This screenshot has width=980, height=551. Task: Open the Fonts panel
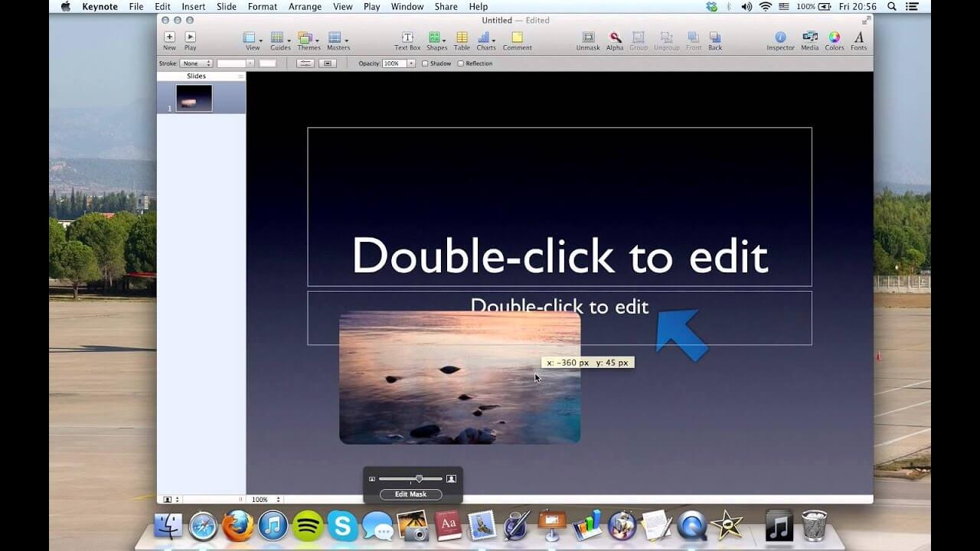pos(859,41)
